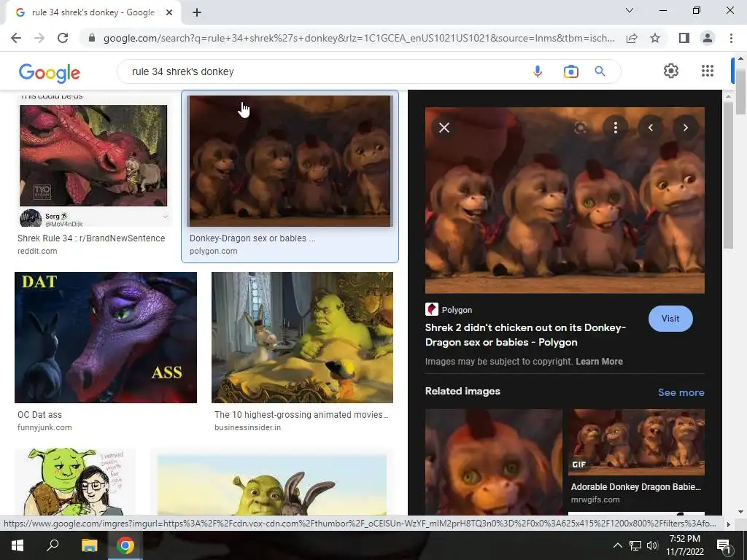The width and height of the screenshot is (747, 560).
Task: Open preview panel three-dot options
Action: (x=616, y=128)
